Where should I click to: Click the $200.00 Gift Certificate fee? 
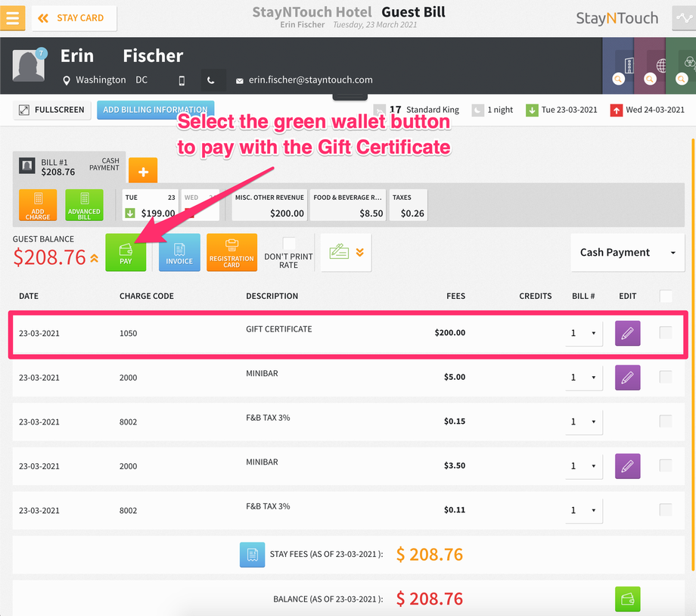click(450, 333)
